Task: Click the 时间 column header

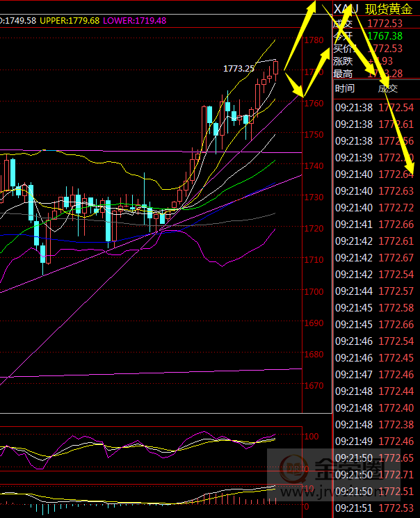Action: tap(344, 88)
